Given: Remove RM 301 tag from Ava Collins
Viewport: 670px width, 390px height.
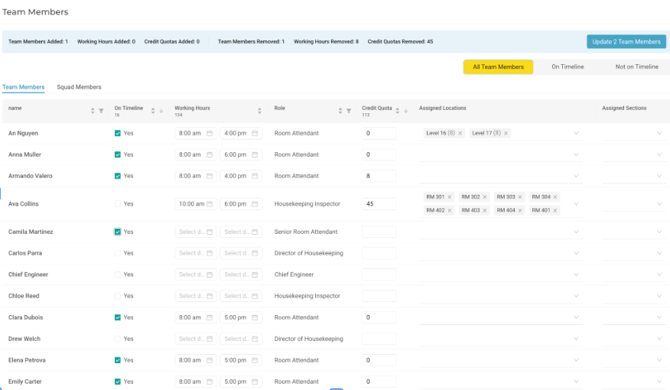Looking at the screenshot, I should (450, 197).
